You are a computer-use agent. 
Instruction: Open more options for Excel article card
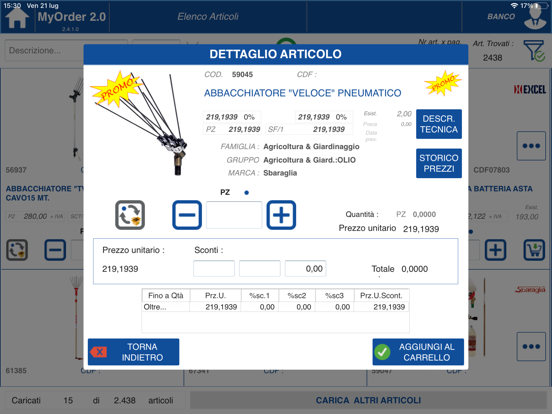point(531,146)
